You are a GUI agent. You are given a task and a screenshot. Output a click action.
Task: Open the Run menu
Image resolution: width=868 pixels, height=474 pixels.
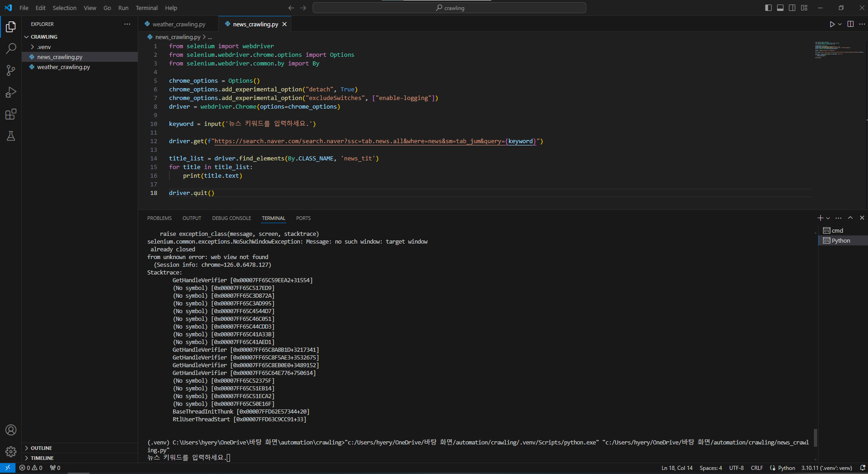tap(123, 8)
